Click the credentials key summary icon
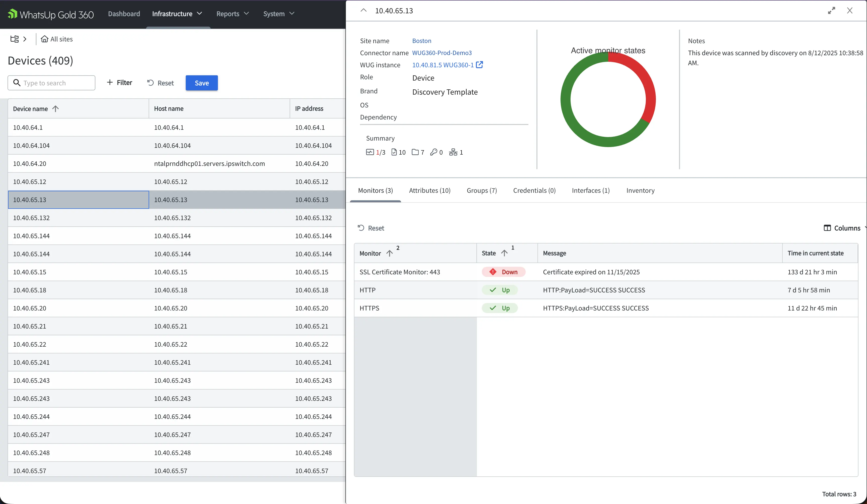Screen dimensions: 867x504 [x=434, y=152]
